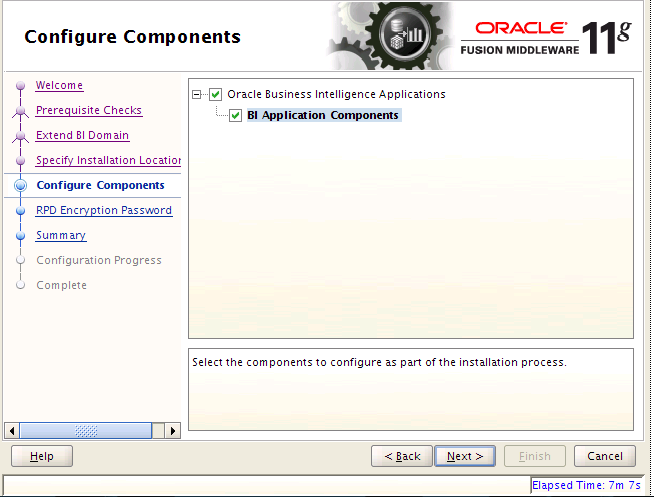The width and height of the screenshot is (654, 497).
Task: Click the Prerequisite Checks step bullet icon
Action: point(20,111)
